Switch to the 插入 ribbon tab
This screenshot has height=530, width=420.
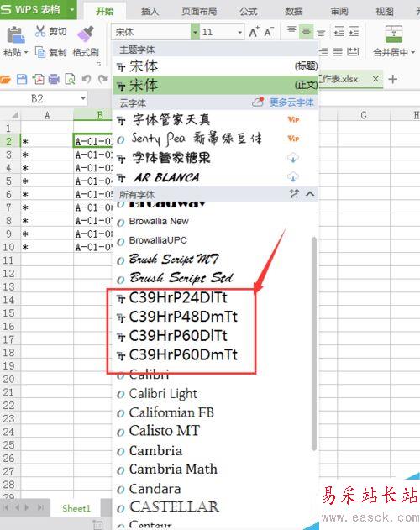[x=150, y=12]
